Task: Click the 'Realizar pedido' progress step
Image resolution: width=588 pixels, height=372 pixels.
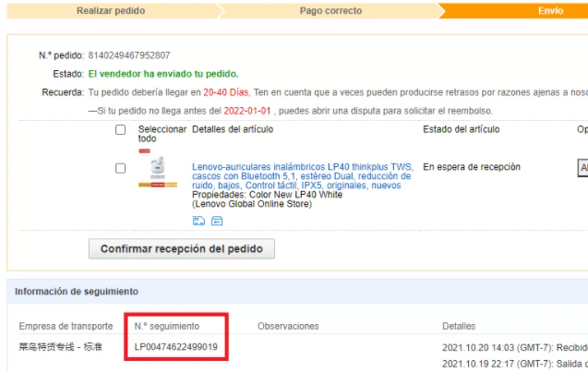Action: (109, 11)
